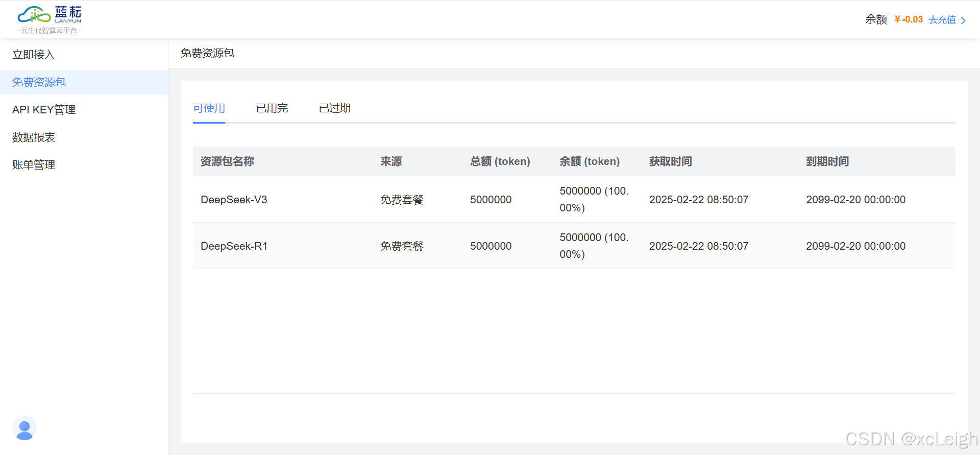Open 立即接入 in sidebar

click(34, 55)
